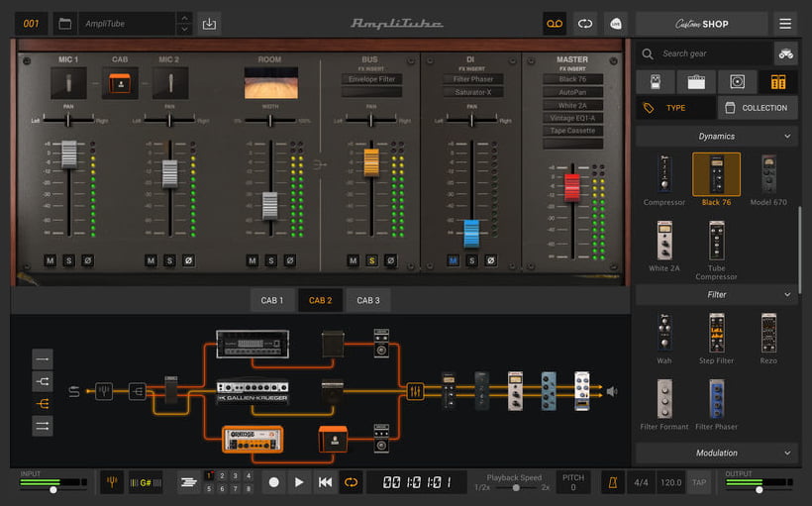The width and height of the screenshot is (812, 506).
Task: Step to next preset with down arrow
Action: coord(185,30)
